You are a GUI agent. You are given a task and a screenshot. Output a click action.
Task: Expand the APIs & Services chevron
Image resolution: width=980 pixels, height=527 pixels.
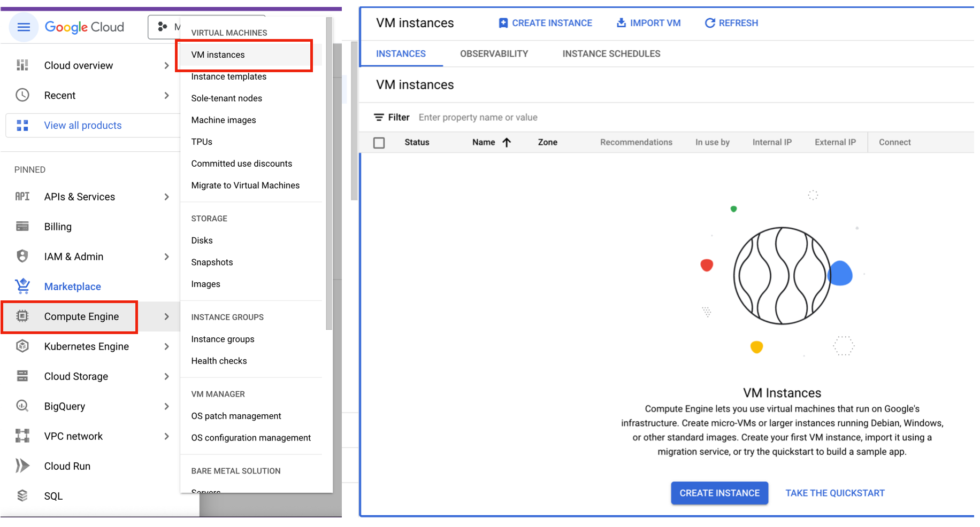[x=166, y=197]
